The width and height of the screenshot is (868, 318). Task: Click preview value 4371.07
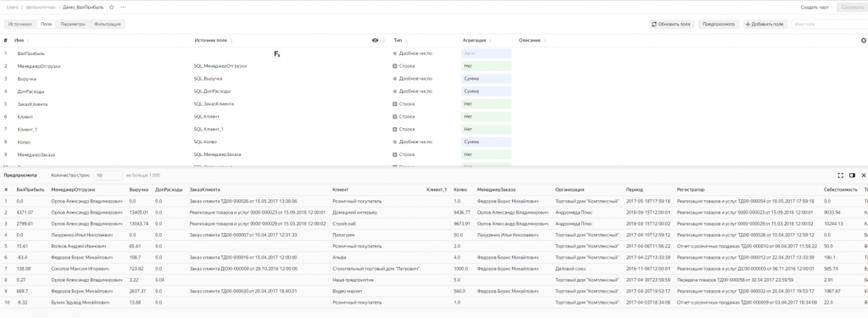pos(25,212)
